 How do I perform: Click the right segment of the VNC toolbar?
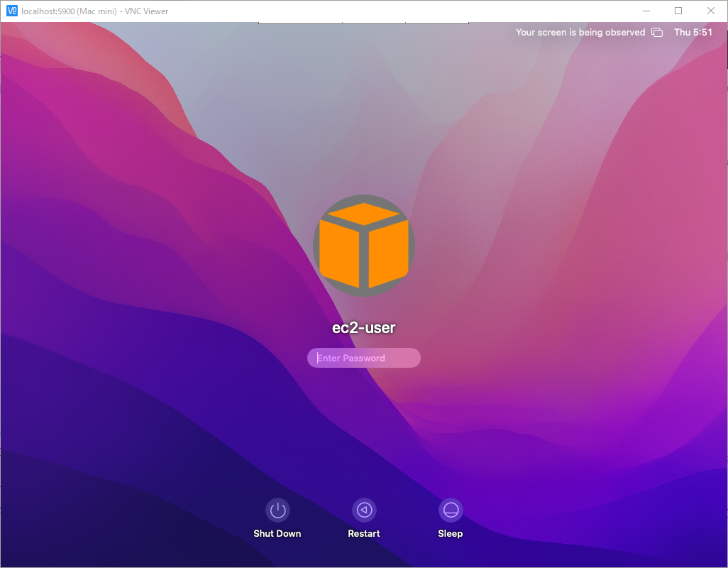point(437,23)
